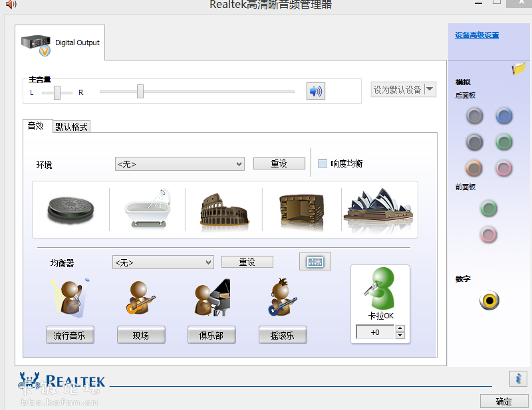Click 重设 next to the environment dropdown
The height and width of the screenshot is (410, 532).
tap(279, 163)
